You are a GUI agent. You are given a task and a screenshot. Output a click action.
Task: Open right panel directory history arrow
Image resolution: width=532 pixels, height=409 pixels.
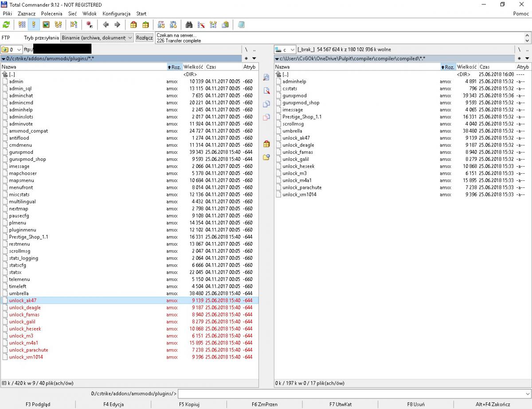527,58
